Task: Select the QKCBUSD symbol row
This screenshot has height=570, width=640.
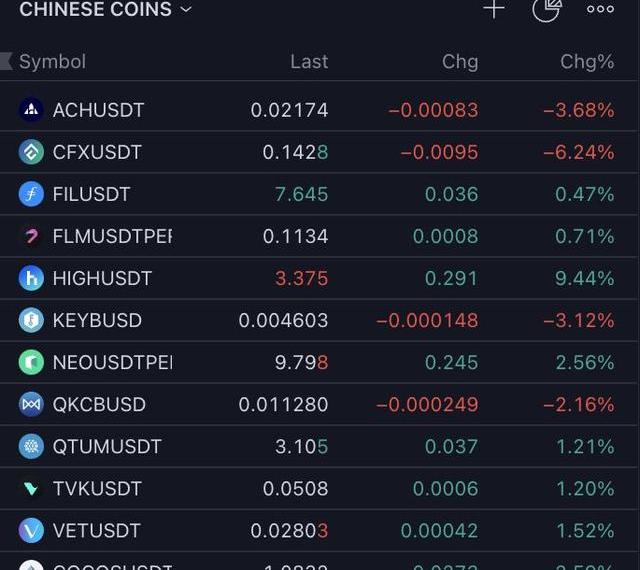Action: (319, 404)
